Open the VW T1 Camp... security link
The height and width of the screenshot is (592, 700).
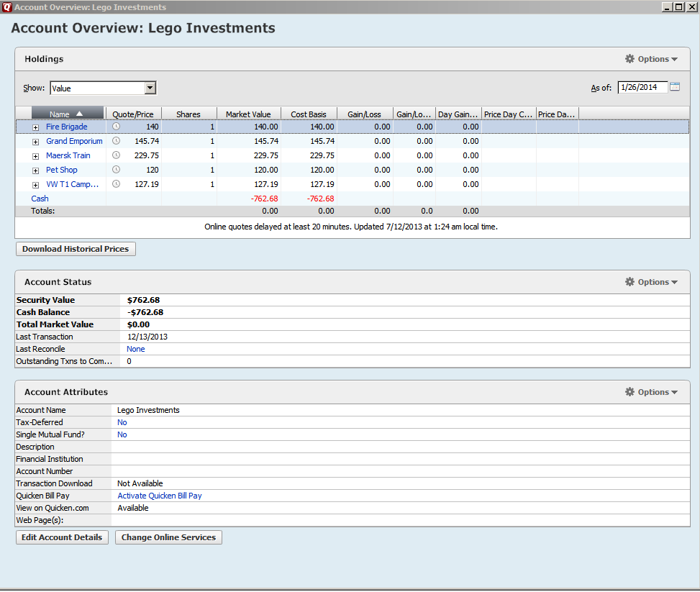(x=73, y=184)
